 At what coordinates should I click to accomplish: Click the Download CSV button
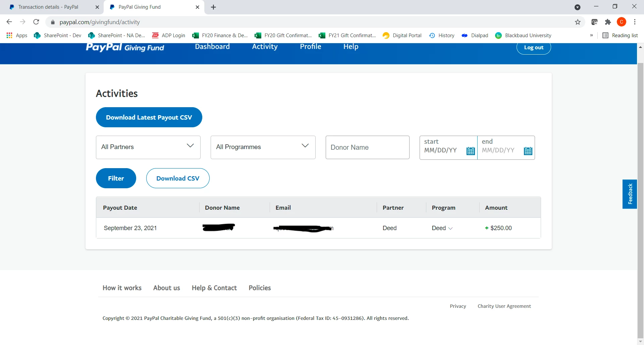178,178
